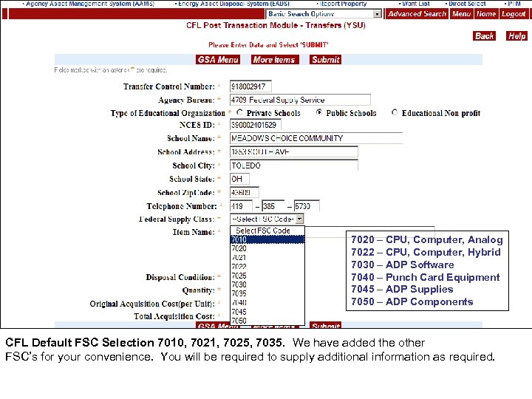Click the Federal Supply Class dropdown arrow
This screenshot has width=532, height=399.
[299, 219]
